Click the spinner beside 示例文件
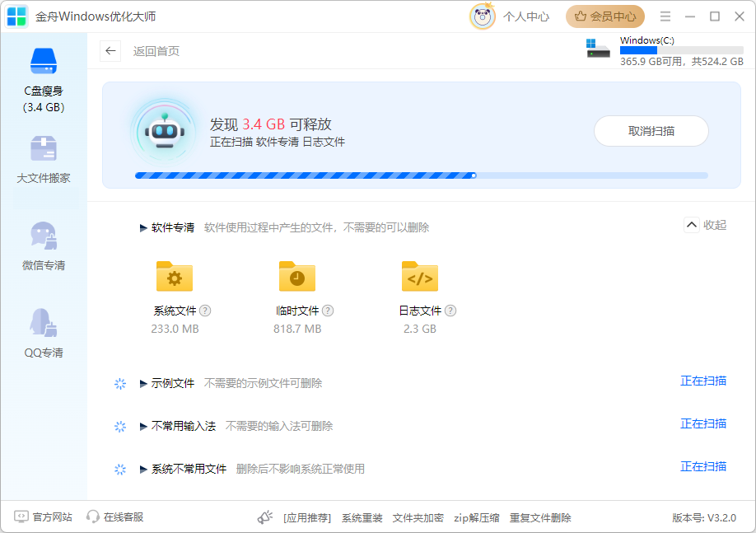 click(x=120, y=384)
